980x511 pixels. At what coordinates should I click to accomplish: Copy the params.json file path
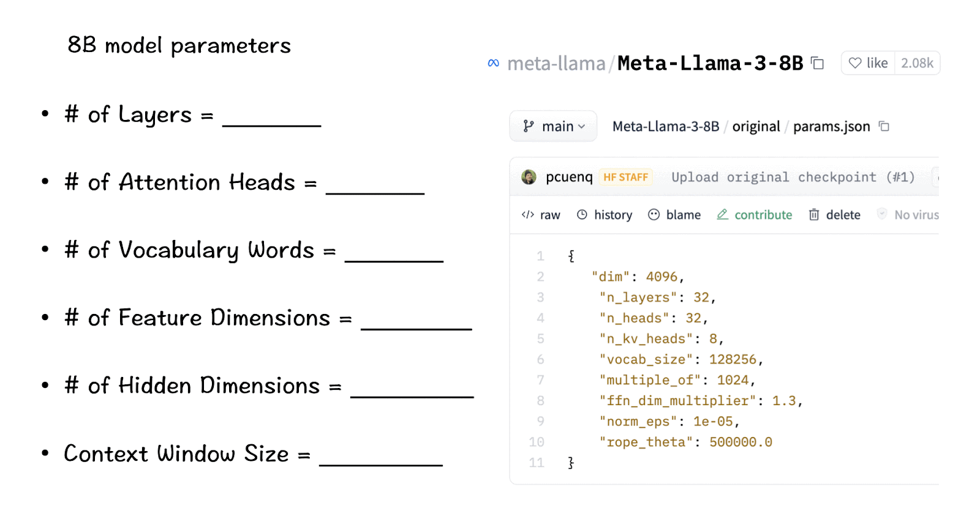(x=884, y=127)
